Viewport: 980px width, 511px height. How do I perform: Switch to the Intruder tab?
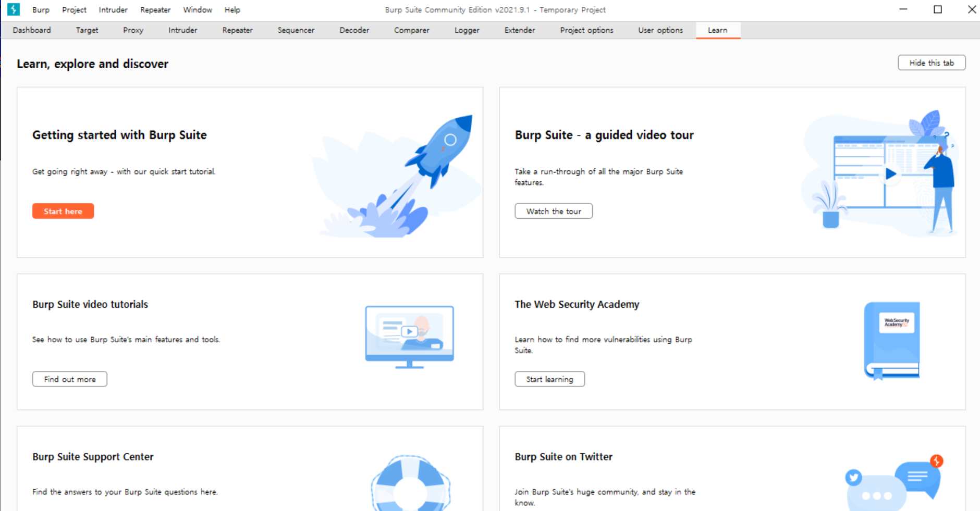(182, 30)
